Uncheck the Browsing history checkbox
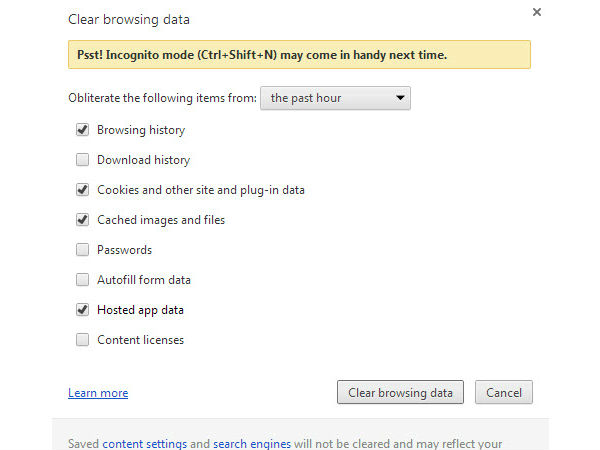 tap(82, 130)
